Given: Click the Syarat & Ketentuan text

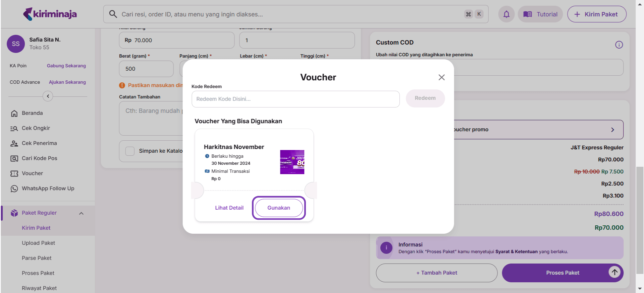Looking at the screenshot, I should pos(517,252).
